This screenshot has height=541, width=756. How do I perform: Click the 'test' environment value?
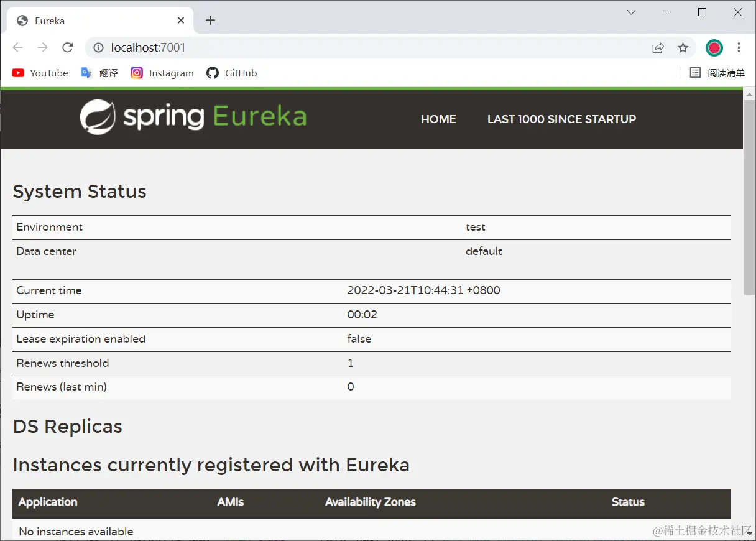[x=476, y=227]
